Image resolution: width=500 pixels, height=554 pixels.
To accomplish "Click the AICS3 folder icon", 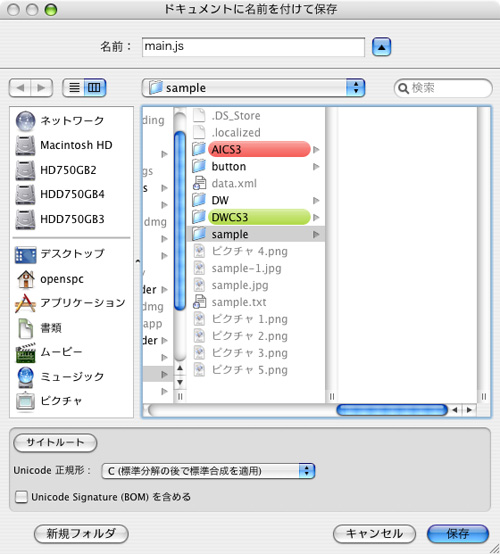I will click(199, 149).
